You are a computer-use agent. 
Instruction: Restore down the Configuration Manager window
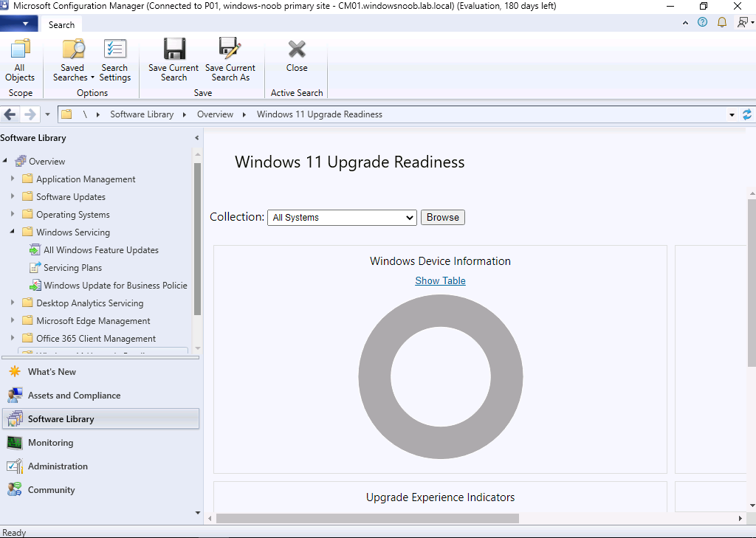(x=704, y=6)
